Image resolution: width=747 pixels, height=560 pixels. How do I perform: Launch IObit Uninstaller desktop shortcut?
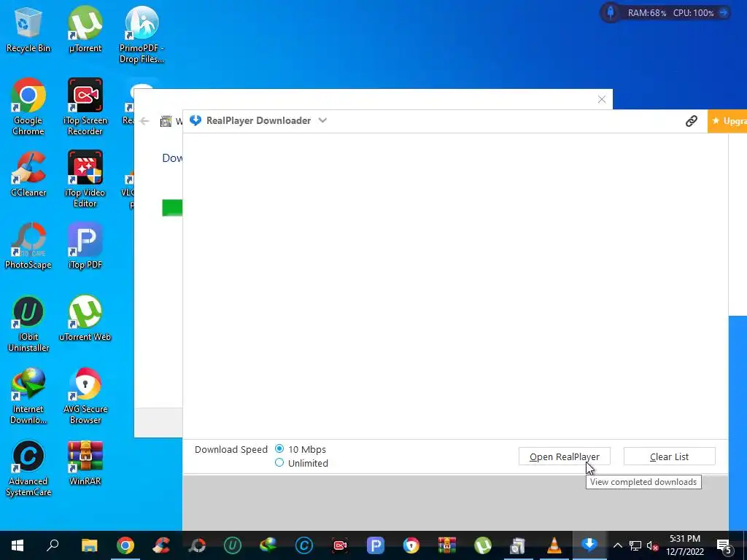[28, 324]
